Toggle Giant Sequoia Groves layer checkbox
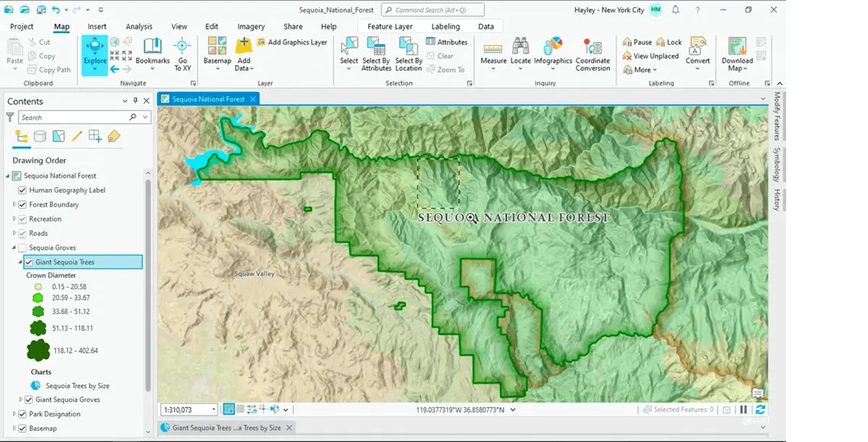 click(29, 399)
